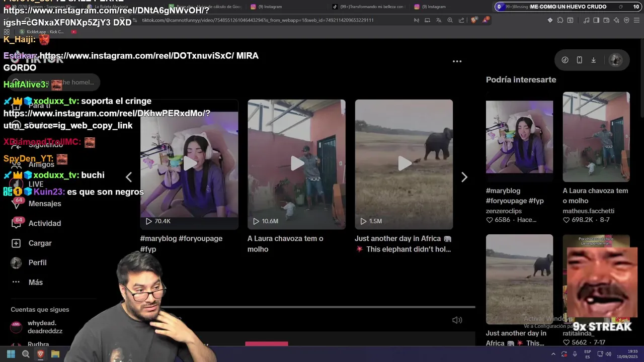Screen dimensions: 644x362
Task: Open Cargar in the TikTok sidebar
Action: coord(40,243)
